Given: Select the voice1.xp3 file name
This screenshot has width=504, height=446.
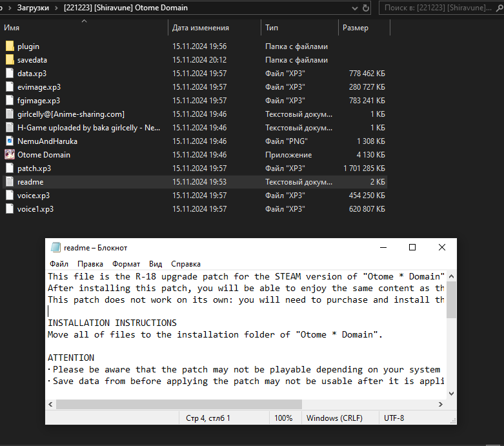Looking at the screenshot, I should click(35, 209).
